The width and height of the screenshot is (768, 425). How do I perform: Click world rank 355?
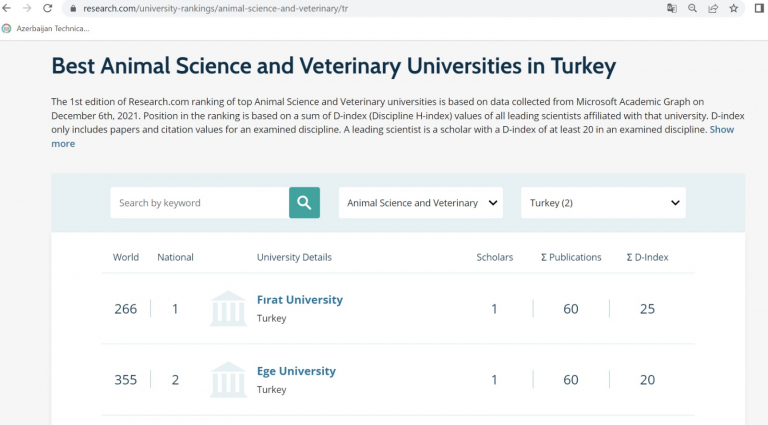point(126,380)
